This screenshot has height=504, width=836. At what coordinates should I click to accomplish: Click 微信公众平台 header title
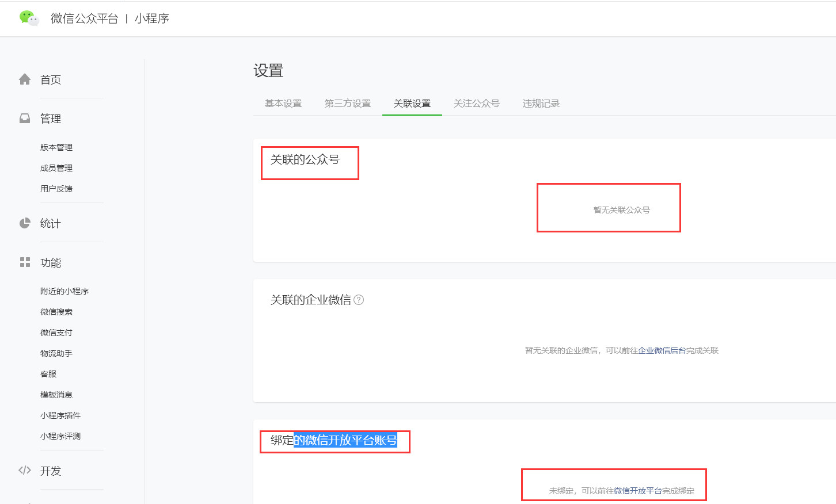tap(84, 18)
